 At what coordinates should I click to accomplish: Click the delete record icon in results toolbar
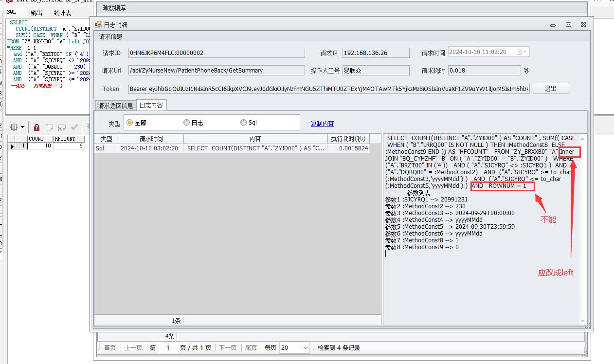point(62,127)
